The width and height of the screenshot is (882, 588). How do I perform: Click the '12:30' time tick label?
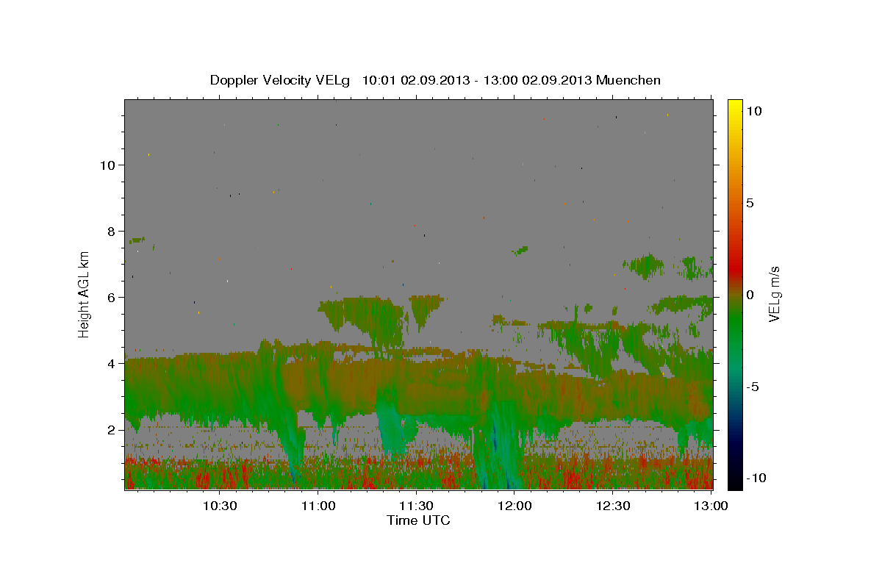(613, 506)
